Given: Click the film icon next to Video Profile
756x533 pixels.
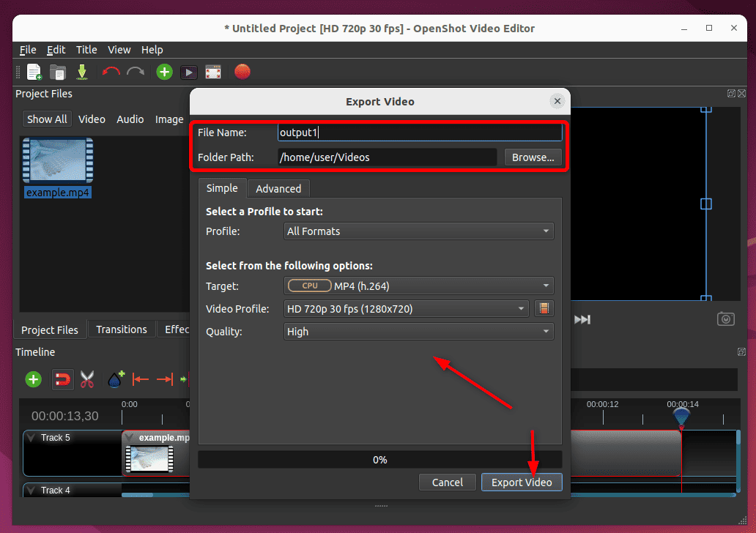Looking at the screenshot, I should pos(544,308).
